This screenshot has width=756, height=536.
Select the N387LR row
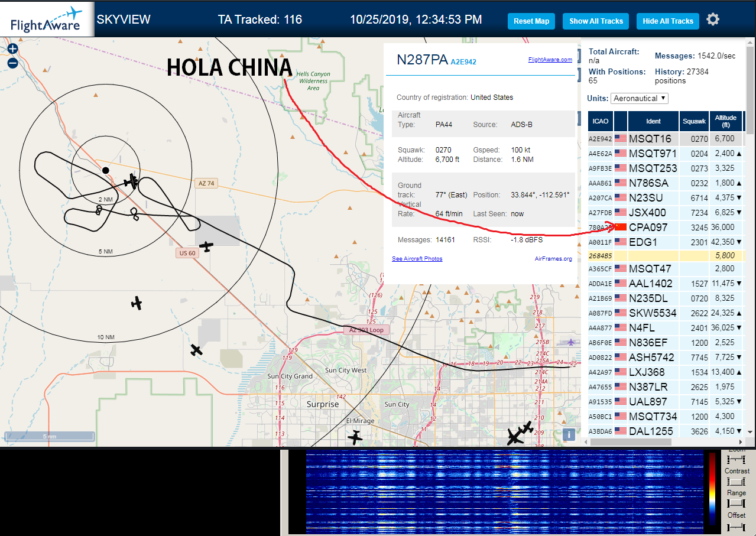[x=666, y=387]
